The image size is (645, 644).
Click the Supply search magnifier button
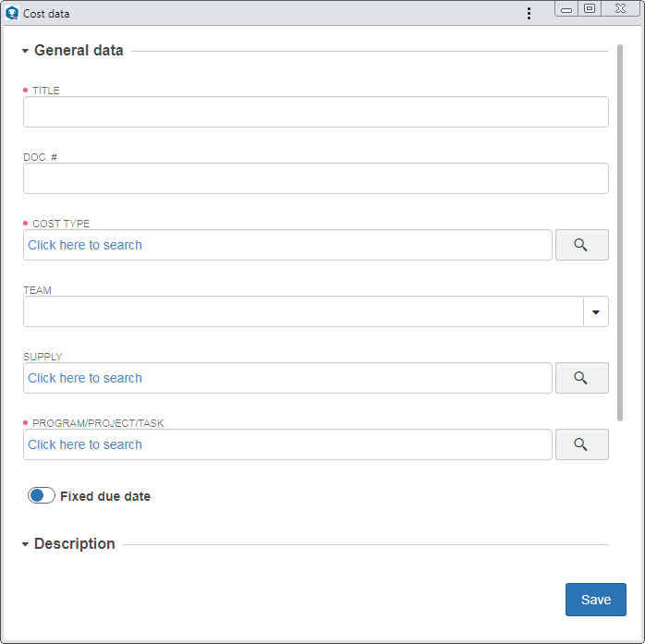pos(581,378)
